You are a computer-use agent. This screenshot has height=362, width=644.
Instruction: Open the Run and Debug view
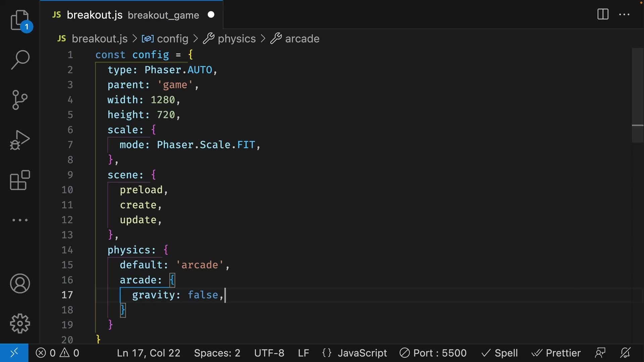pos(20,140)
